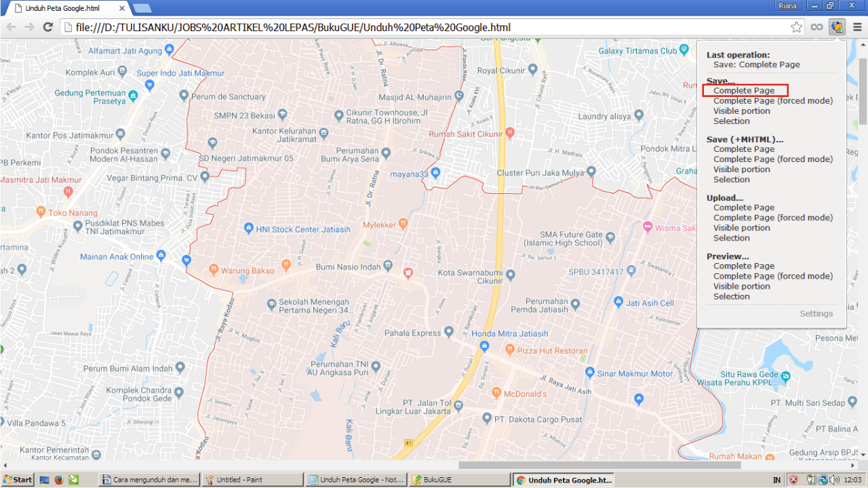Bookmark this page with the star icon
The width and height of the screenshot is (868, 488).
coord(797,27)
